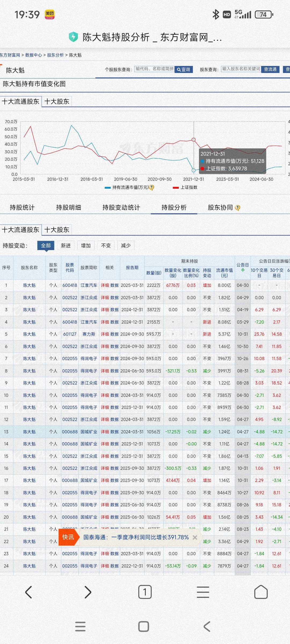Open 得润电子 link in row 24
290x644 pixels.
[x=89, y=566]
